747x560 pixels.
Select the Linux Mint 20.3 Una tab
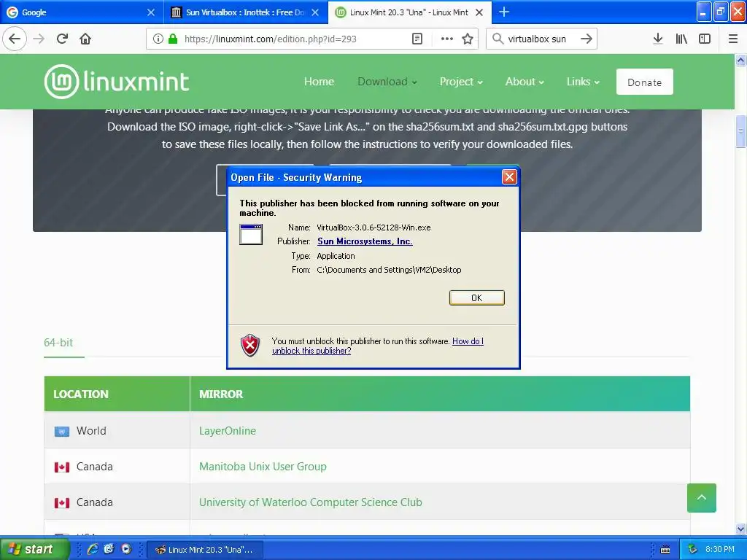409,12
